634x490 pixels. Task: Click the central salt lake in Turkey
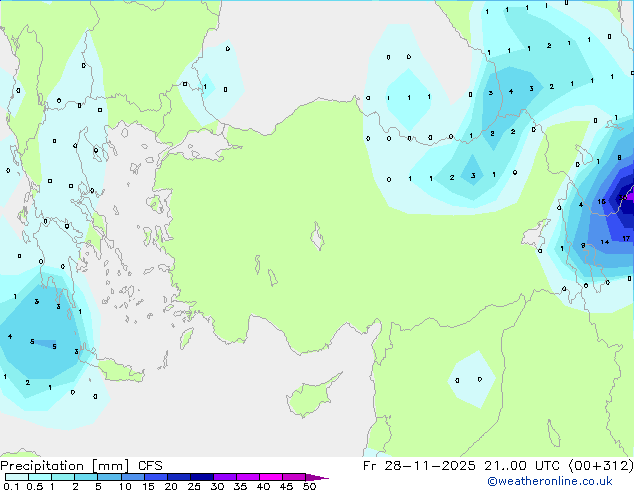pyautogui.click(x=317, y=236)
